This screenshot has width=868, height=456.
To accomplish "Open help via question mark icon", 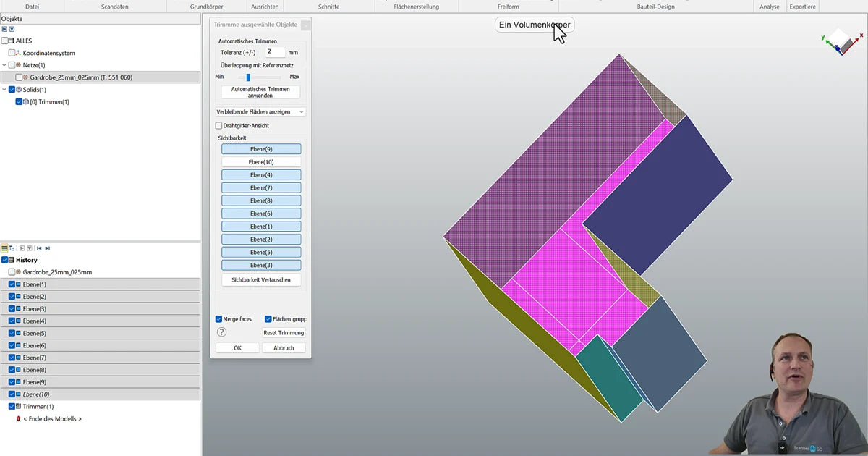I will click(222, 332).
